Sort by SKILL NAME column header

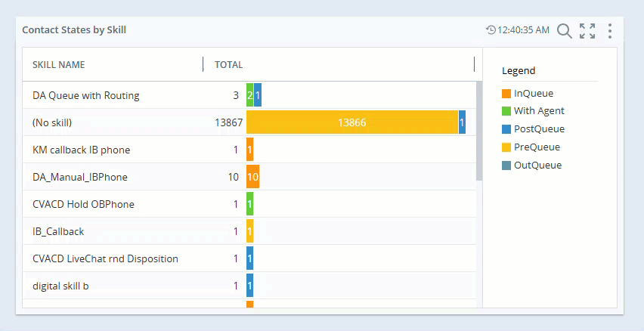(x=59, y=65)
